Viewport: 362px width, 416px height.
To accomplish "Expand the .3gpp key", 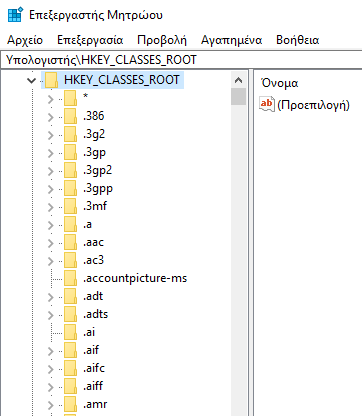I will coord(50,189).
